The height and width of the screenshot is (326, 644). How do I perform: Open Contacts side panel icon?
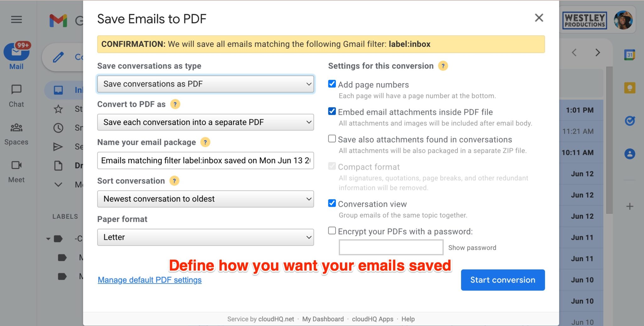630,154
